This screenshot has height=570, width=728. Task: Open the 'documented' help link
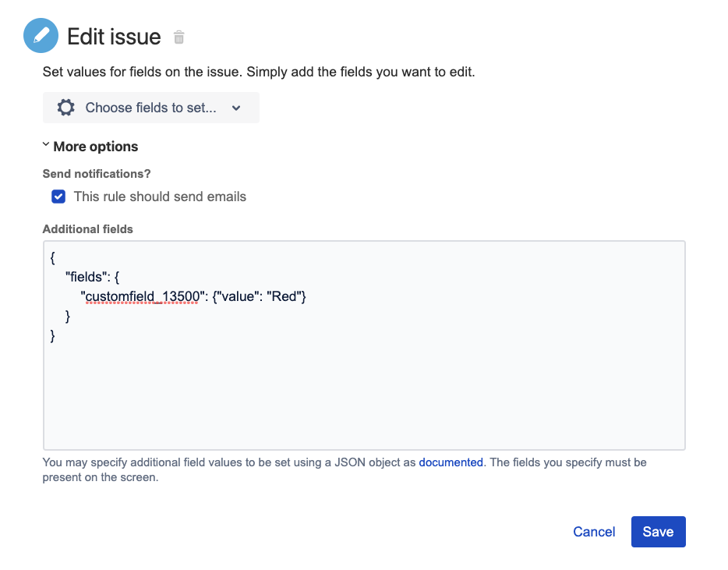coord(451,462)
